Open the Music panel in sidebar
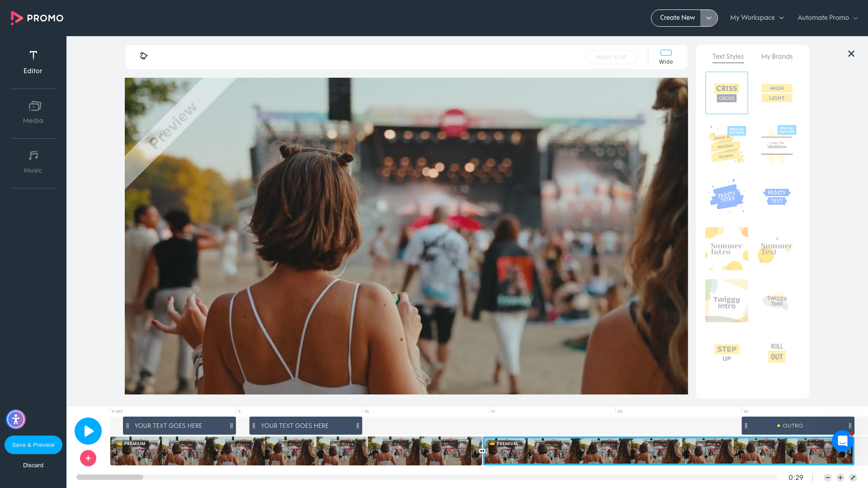Viewport: 868px width, 488px height. click(33, 162)
